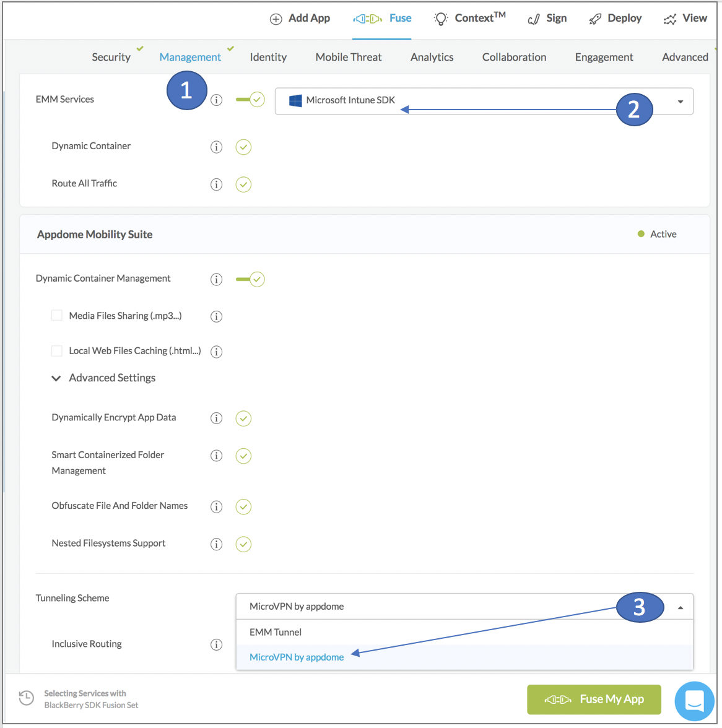Image resolution: width=722 pixels, height=728 pixels.
Task: Toggle Nested Filesystems Support checkmark
Action: click(x=243, y=544)
